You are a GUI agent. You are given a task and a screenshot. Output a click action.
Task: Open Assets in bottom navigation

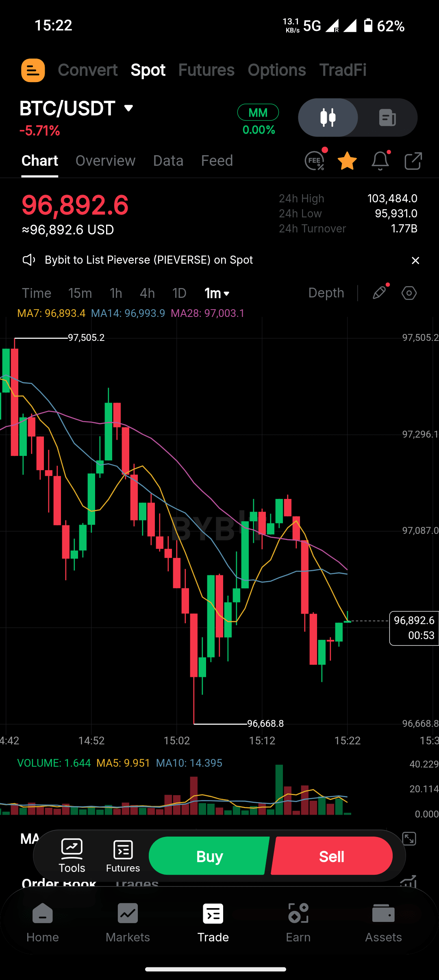tap(383, 922)
